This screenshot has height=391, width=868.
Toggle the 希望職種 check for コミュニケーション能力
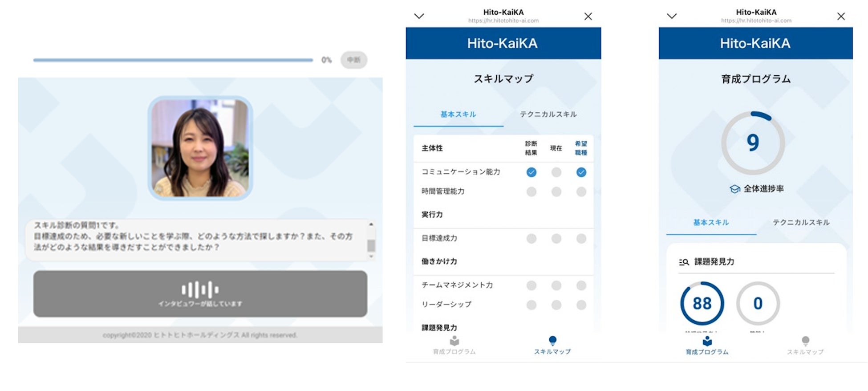581,172
